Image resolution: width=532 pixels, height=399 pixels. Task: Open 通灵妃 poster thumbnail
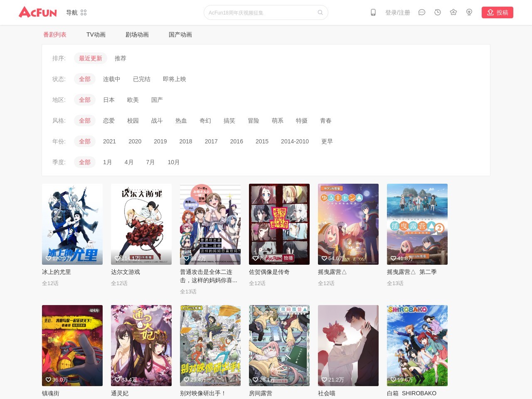(x=141, y=345)
